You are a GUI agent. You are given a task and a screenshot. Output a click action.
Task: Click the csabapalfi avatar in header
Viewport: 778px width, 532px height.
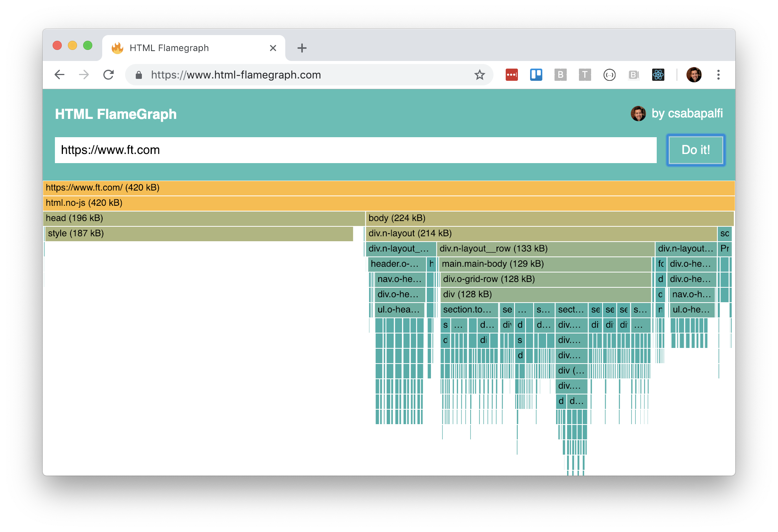click(638, 114)
